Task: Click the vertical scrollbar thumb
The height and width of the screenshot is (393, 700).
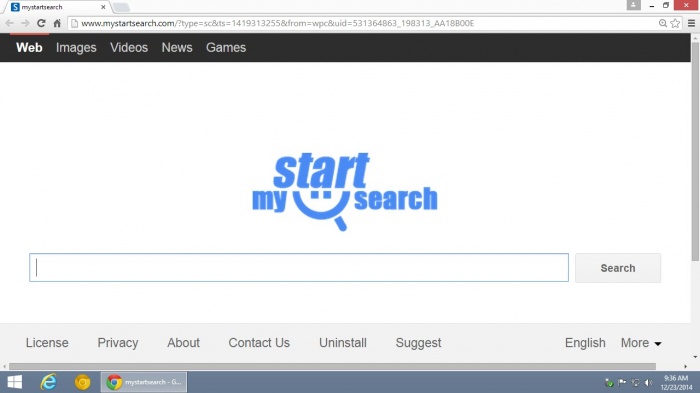Action: [695, 152]
